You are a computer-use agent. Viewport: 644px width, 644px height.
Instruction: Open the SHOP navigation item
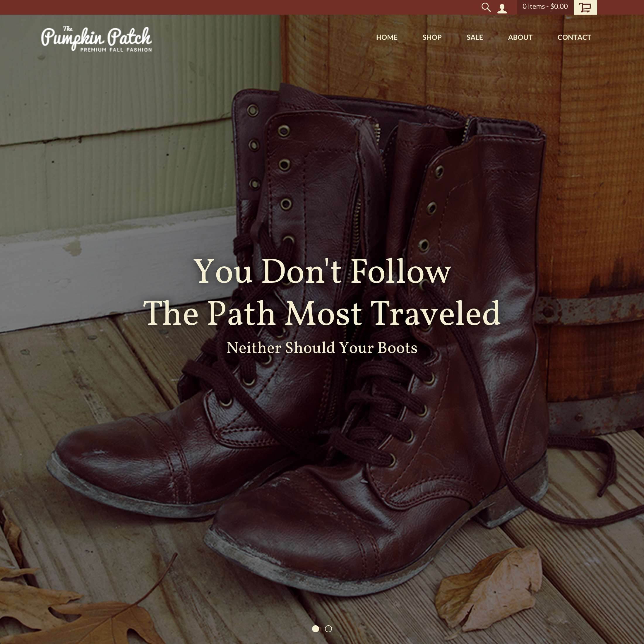pyautogui.click(x=432, y=37)
